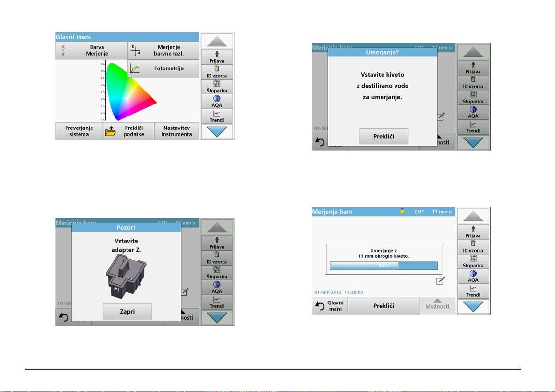Open Nastavitev instrumenta settings
555x392 pixels.
176,131
